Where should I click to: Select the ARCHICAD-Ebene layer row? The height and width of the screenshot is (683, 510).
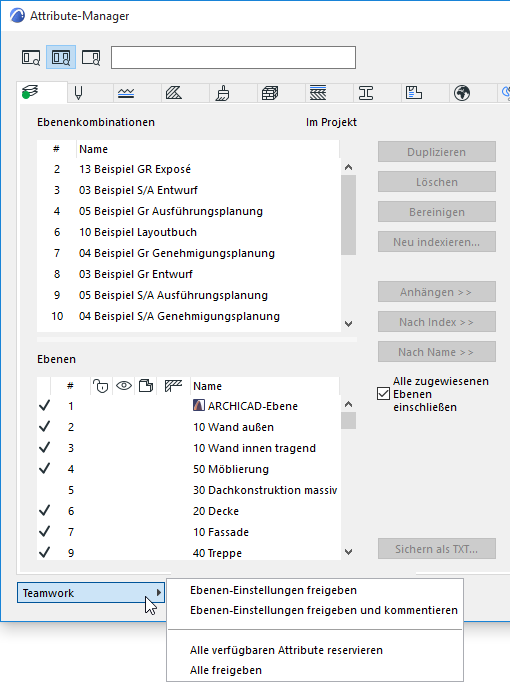(188, 406)
